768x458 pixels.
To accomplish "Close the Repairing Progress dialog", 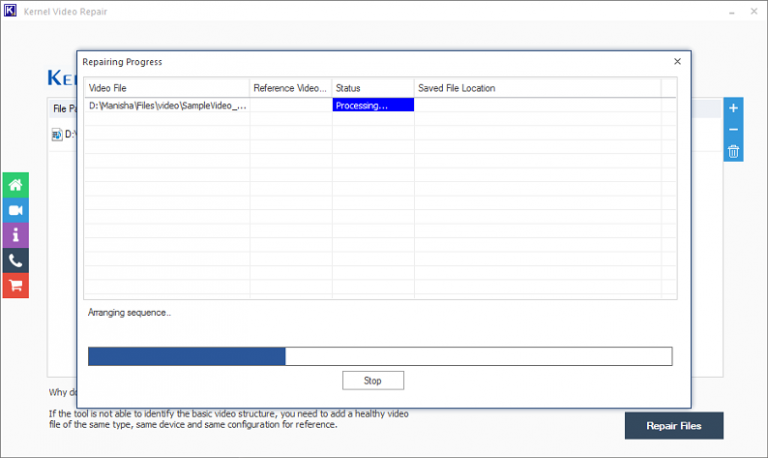I will [677, 62].
